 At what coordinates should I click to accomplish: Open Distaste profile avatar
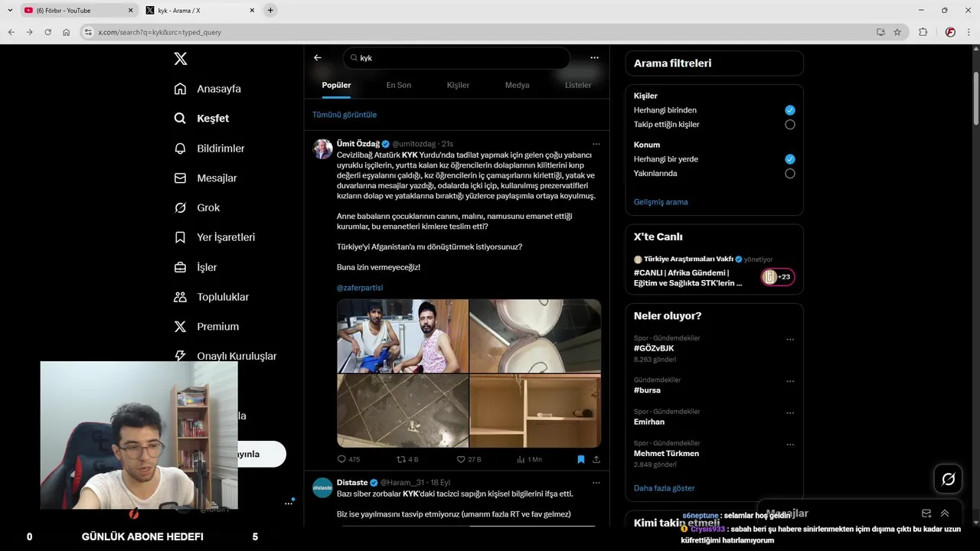point(323,487)
